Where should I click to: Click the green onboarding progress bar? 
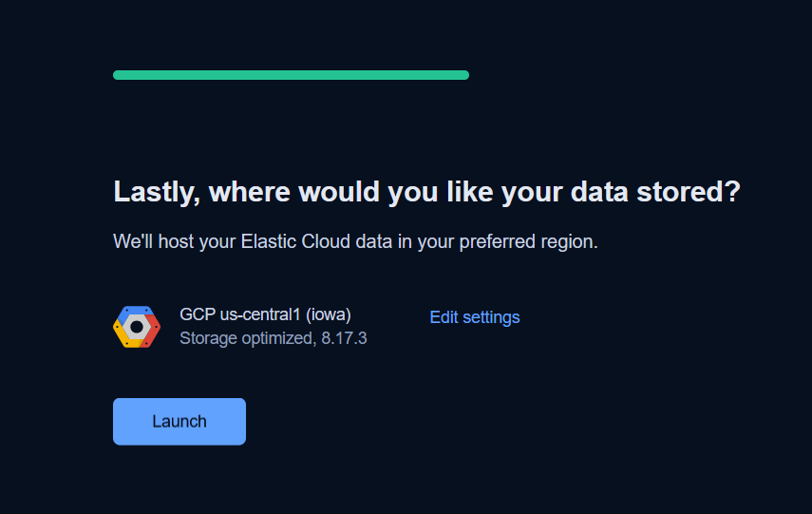pos(291,75)
